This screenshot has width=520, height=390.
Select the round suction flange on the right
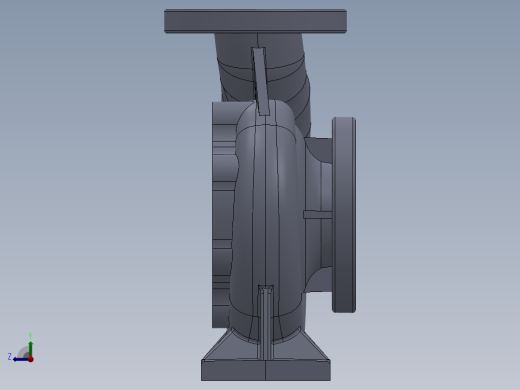pyautogui.click(x=344, y=215)
